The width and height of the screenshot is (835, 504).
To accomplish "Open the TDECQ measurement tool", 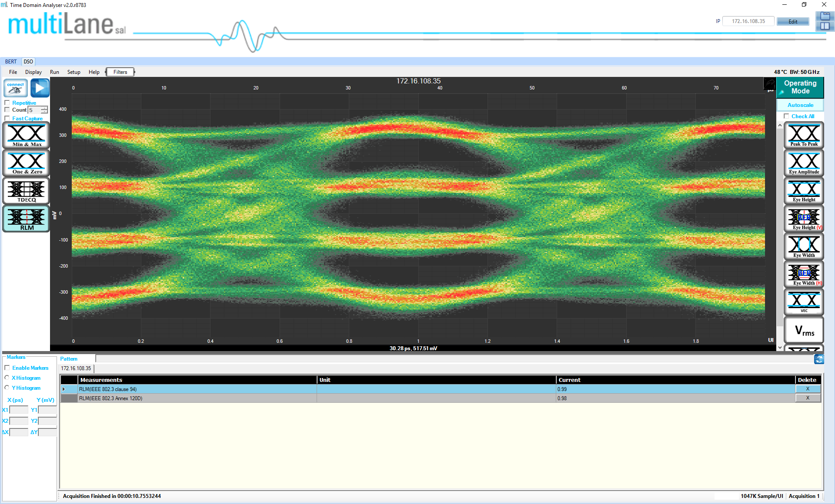I will [x=27, y=191].
